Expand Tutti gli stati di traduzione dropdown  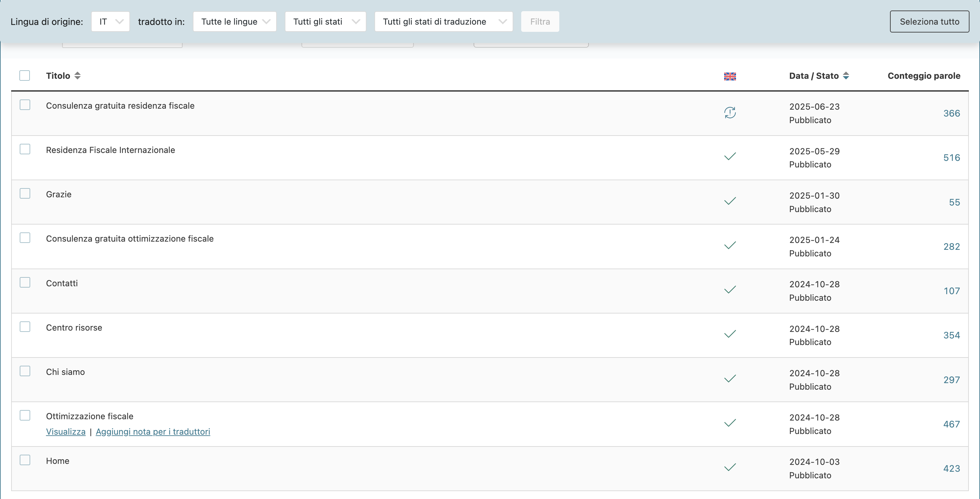point(444,22)
